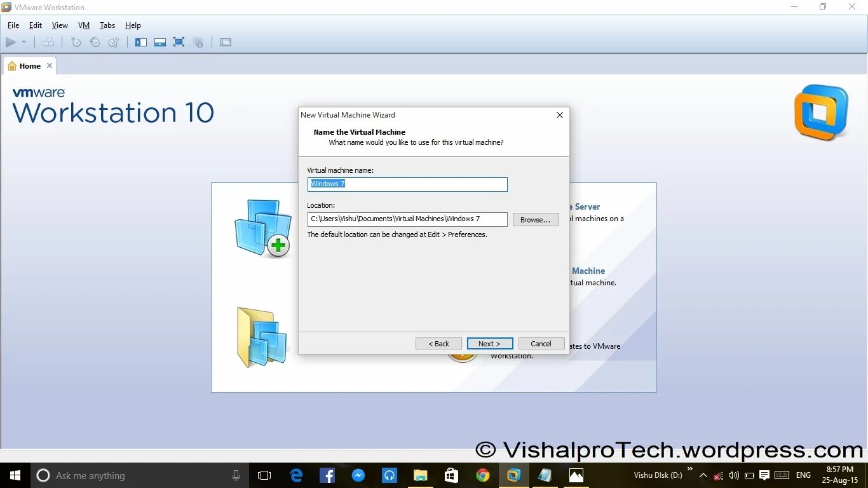The image size is (868, 488).
Task: Open the Windows Start menu
Action: coord(15,475)
